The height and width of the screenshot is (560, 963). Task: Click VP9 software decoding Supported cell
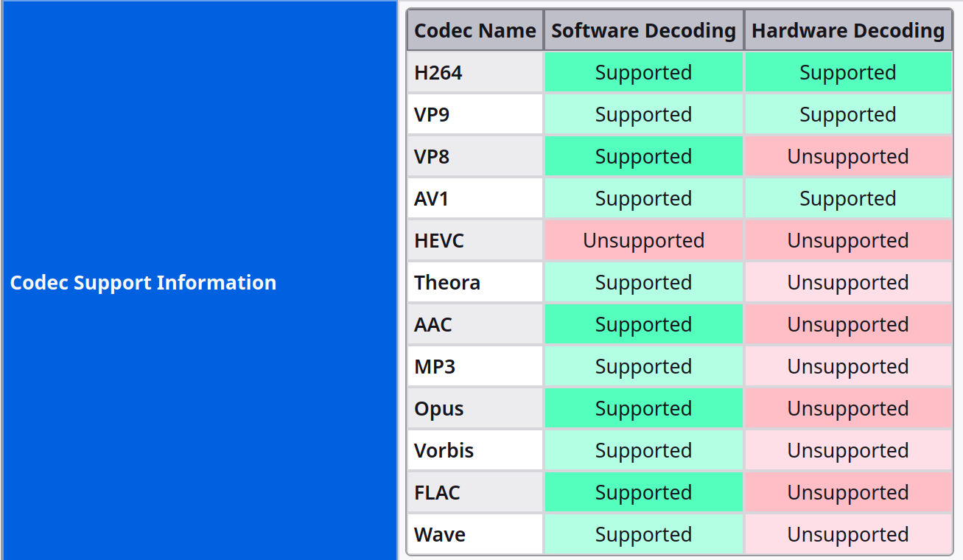[643, 115]
